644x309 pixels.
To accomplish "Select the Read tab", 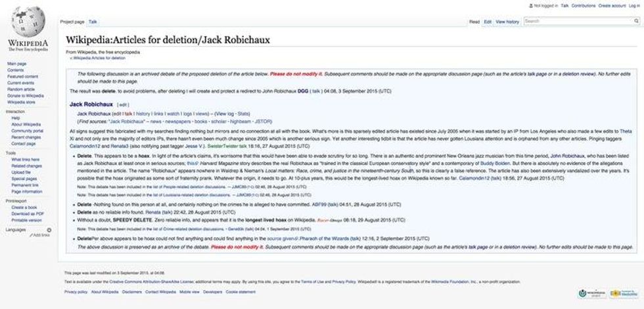I will pyautogui.click(x=474, y=22).
